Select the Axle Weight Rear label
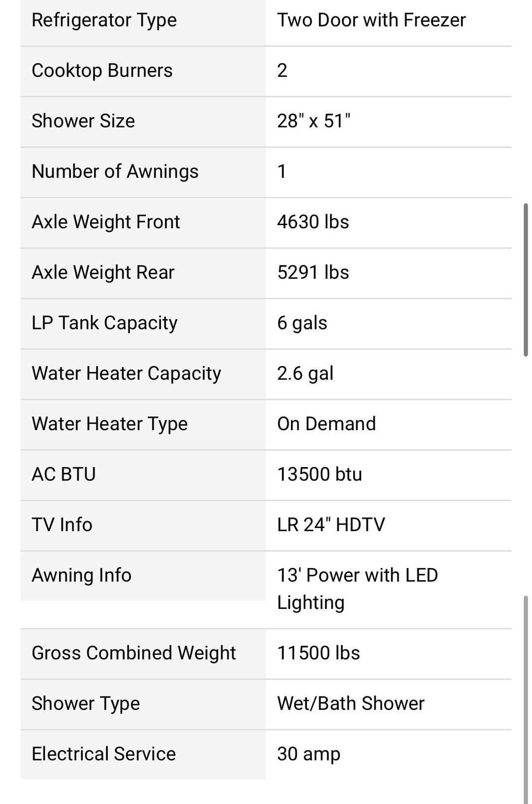 pos(103,272)
